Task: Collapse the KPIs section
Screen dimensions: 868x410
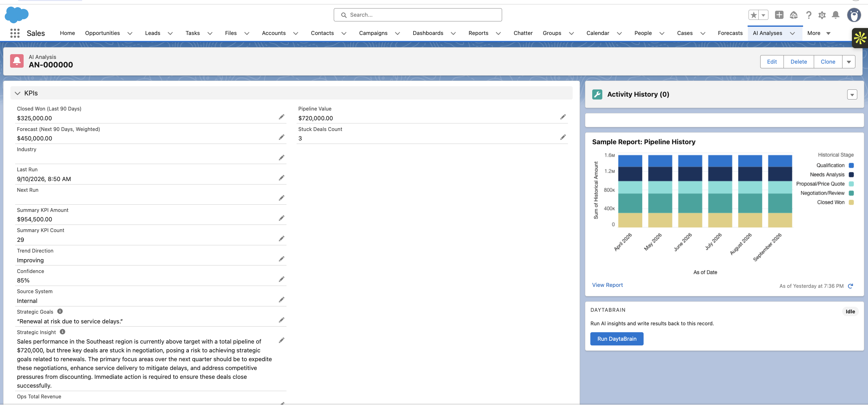Action: click(x=18, y=93)
